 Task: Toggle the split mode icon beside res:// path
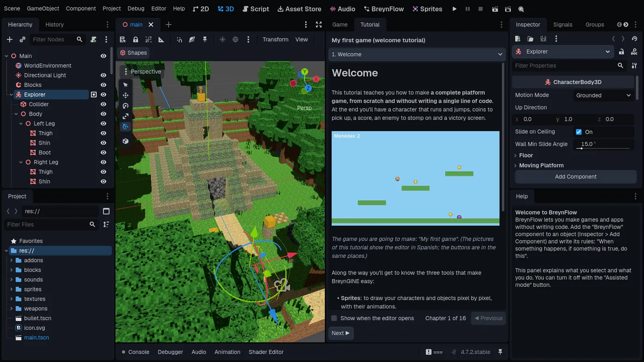coord(106,211)
